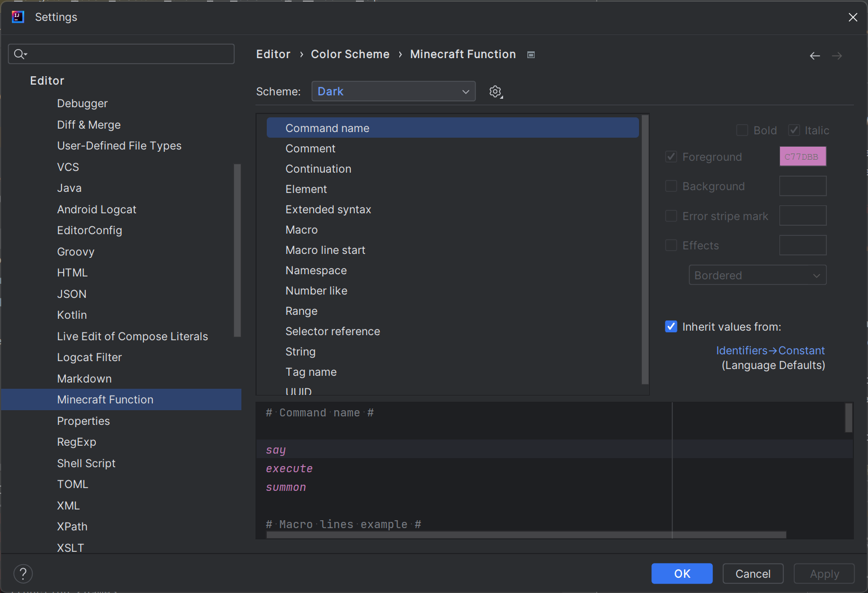Image resolution: width=868 pixels, height=593 pixels.
Task: Click the OK button
Action: pyautogui.click(x=682, y=574)
